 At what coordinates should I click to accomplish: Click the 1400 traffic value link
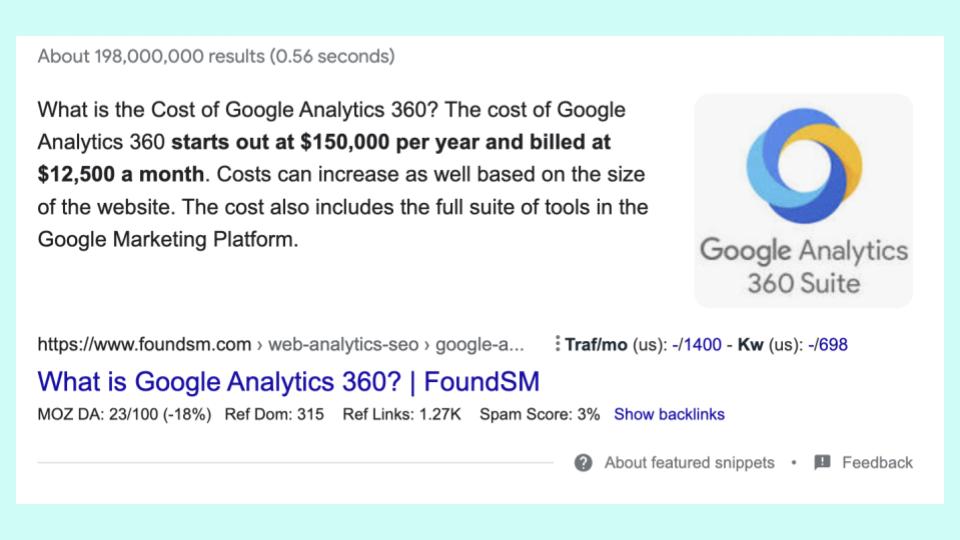[x=702, y=345]
